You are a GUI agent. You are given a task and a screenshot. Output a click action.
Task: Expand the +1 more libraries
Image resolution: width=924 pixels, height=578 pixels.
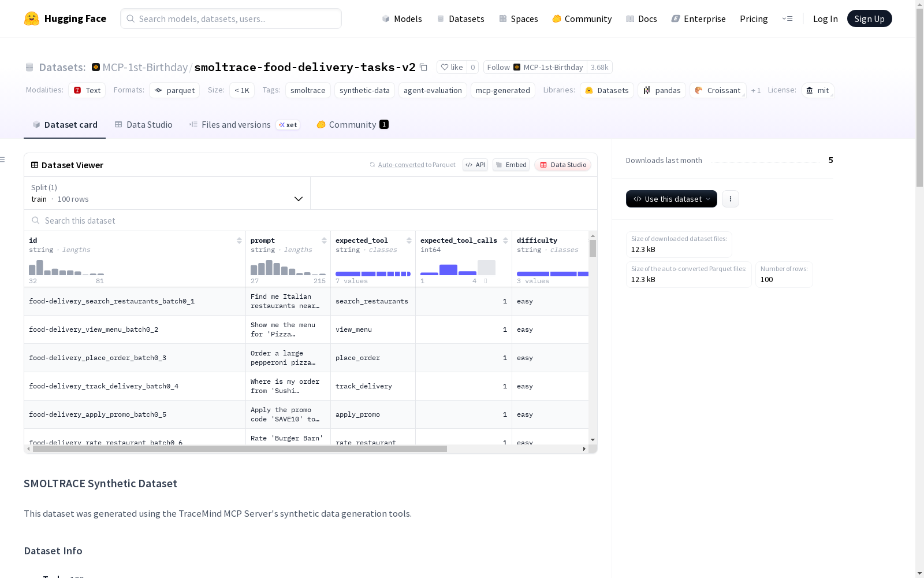coord(756,90)
